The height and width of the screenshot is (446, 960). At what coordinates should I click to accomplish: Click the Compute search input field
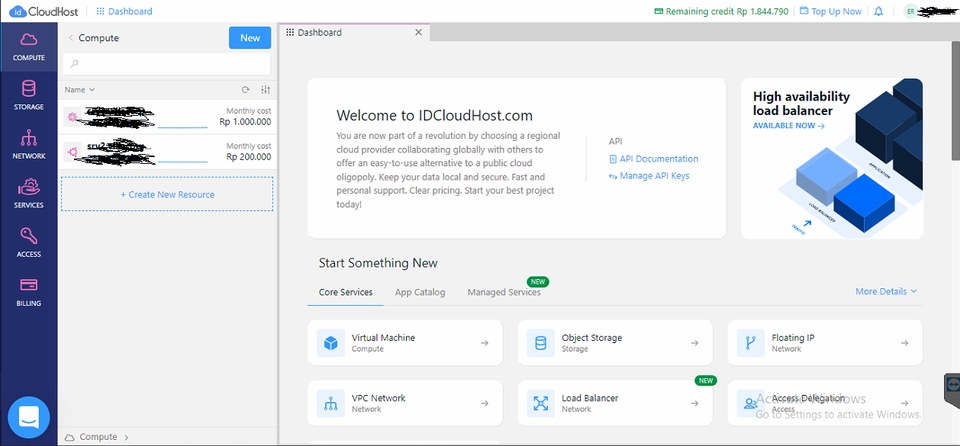[167, 64]
